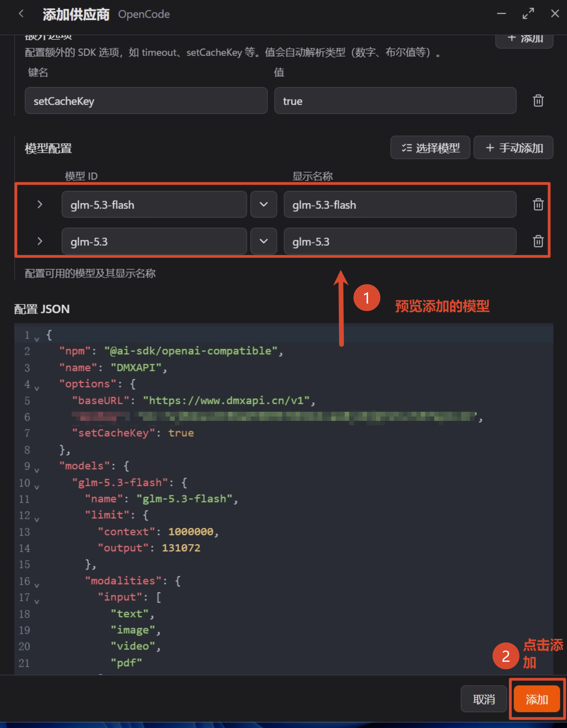
Task: Click the "@ai-sdk/openai-compatible" value in the JSON
Action: (191, 351)
